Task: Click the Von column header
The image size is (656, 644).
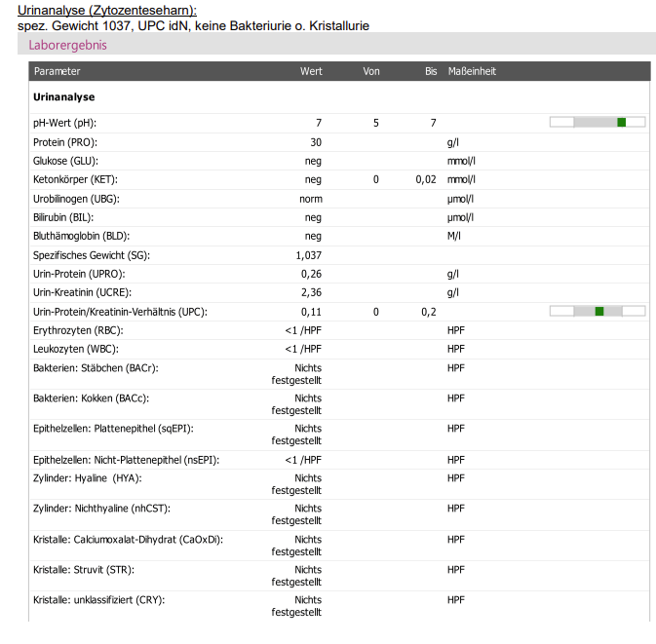Action: point(371,71)
